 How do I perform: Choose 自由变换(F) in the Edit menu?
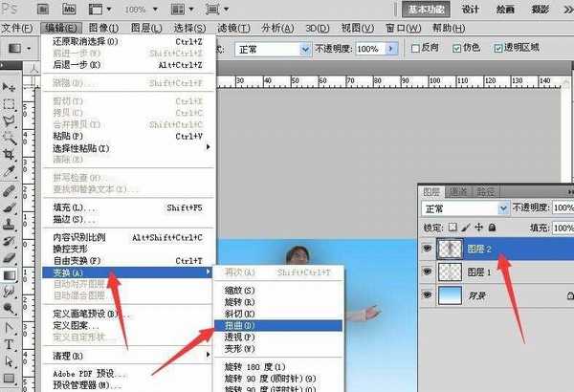point(128,261)
